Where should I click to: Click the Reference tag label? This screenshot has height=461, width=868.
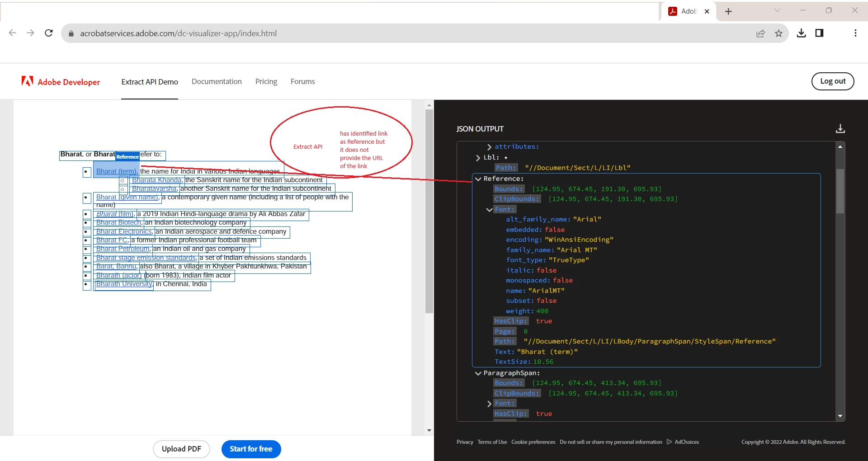[127, 157]
